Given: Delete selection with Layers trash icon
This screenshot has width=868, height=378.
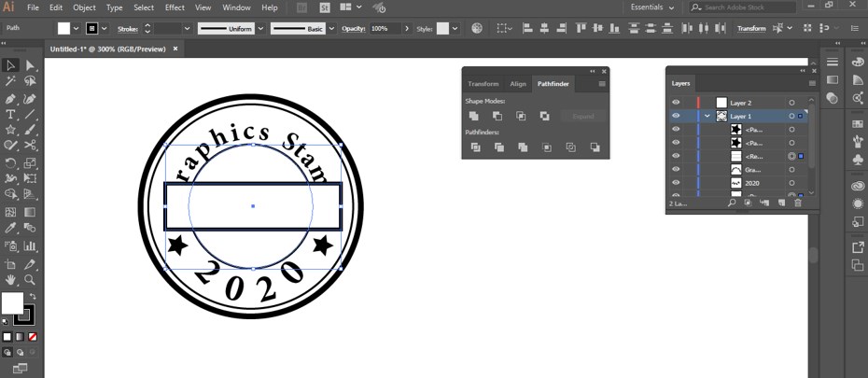Looking at the screenshot, I should pyautogui.click(x=798, y=203).
